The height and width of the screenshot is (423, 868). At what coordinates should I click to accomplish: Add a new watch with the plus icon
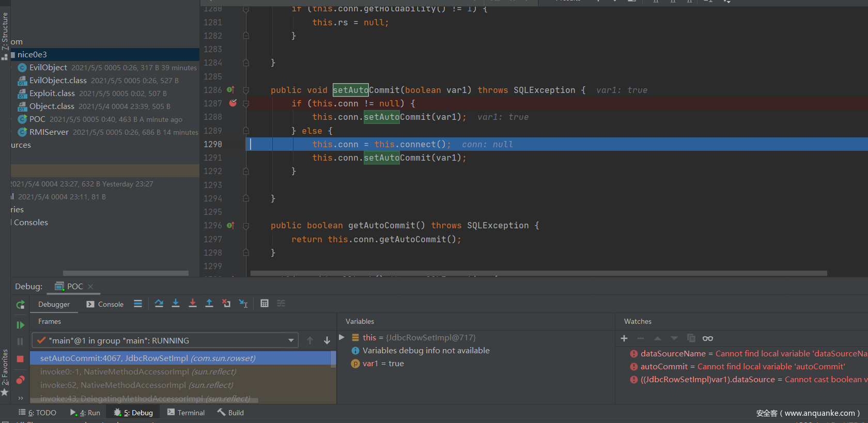[x=624, y=338]
